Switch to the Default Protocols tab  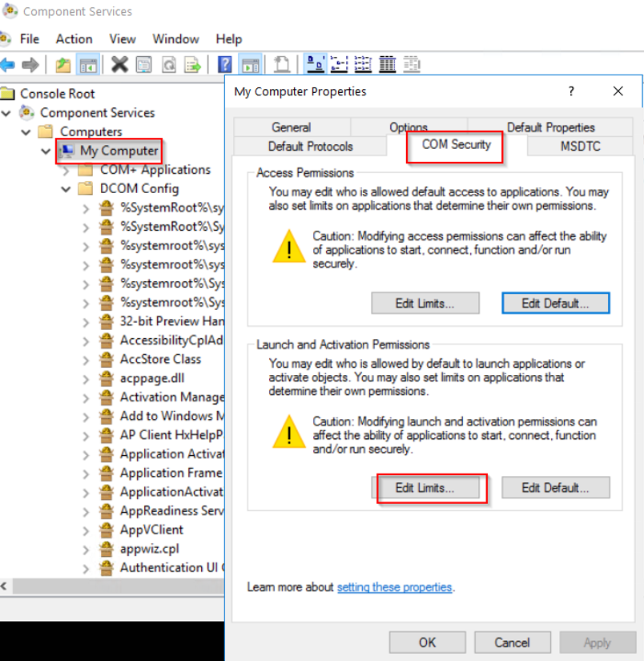(310, 147)
